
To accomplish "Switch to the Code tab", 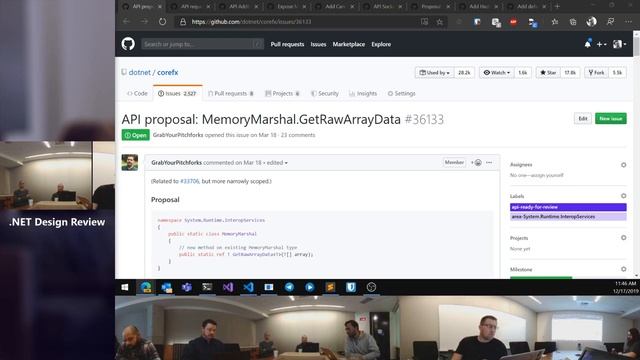I will point(137,93).
